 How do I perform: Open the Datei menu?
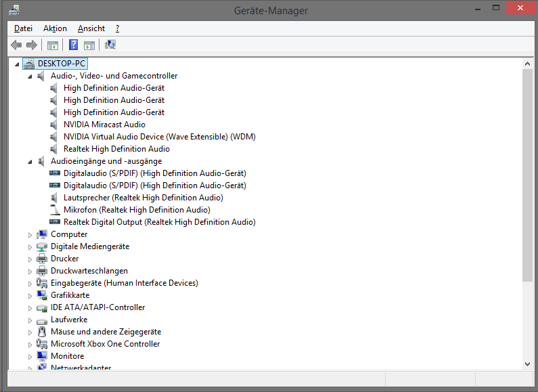tap(23, 28)
